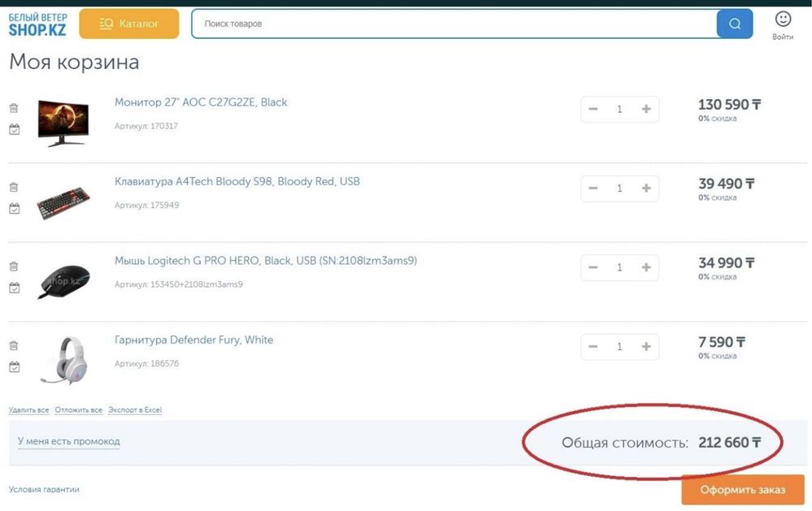
Task: Click the white headset thumbnail image
Action: (x=64, y=361)
